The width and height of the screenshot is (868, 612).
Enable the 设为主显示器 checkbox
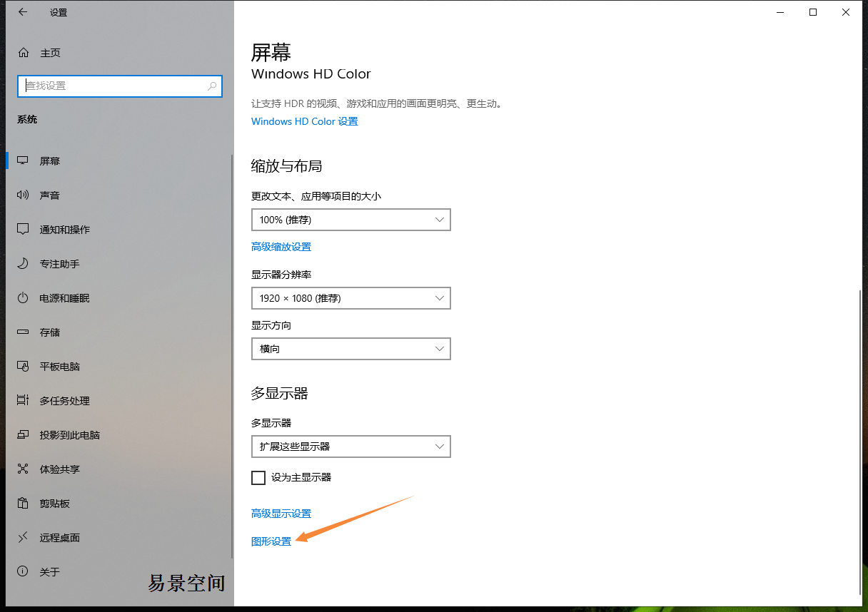258,478
